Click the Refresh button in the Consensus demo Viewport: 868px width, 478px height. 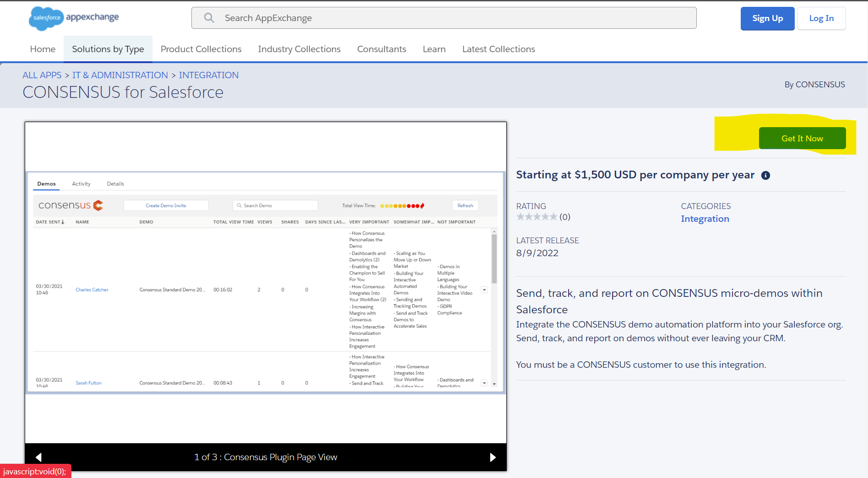[x=465, y=205]
